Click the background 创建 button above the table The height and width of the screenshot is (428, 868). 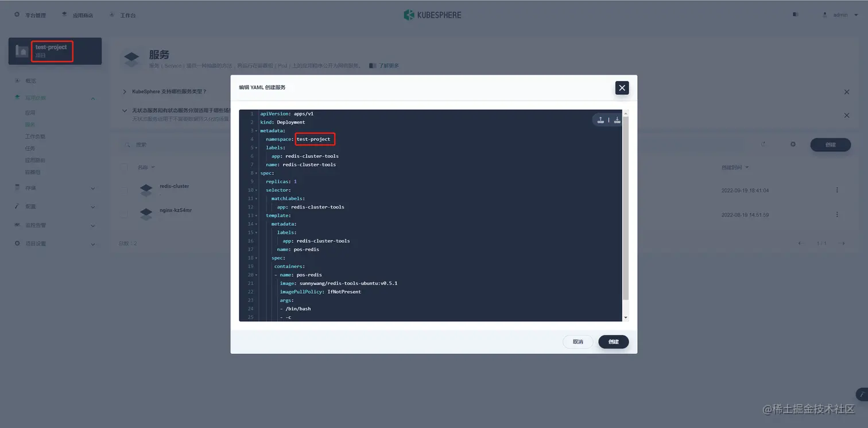(x=830, y=145)
